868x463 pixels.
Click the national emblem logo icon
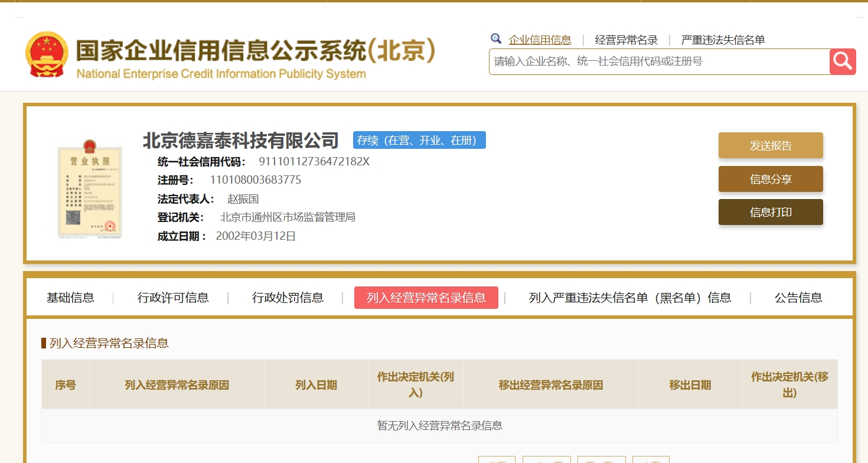point(47,54)
